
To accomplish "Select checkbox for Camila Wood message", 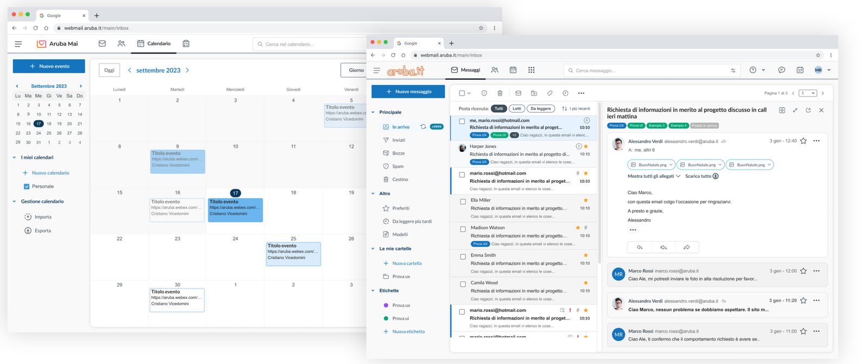I will click(x=463, y=284).
